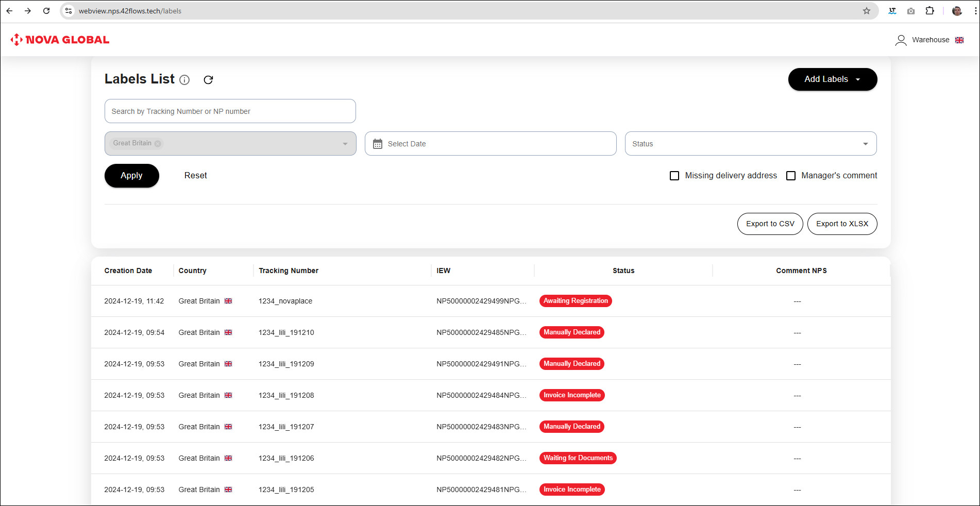Image resolution: width=980 pixels, height=506 pixels.
Task: Tick the Missing delivery address checkbox
Action: tap(674, 176)
